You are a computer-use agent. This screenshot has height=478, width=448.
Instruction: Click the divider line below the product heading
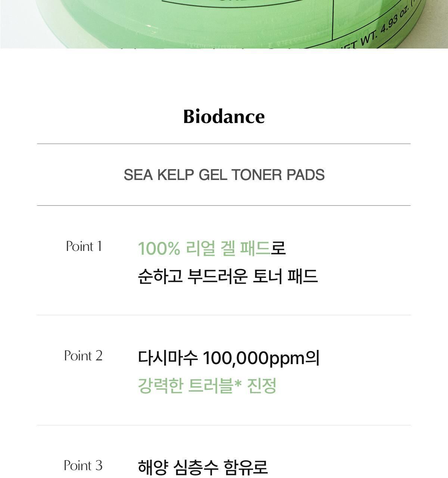tap(224, 205)
